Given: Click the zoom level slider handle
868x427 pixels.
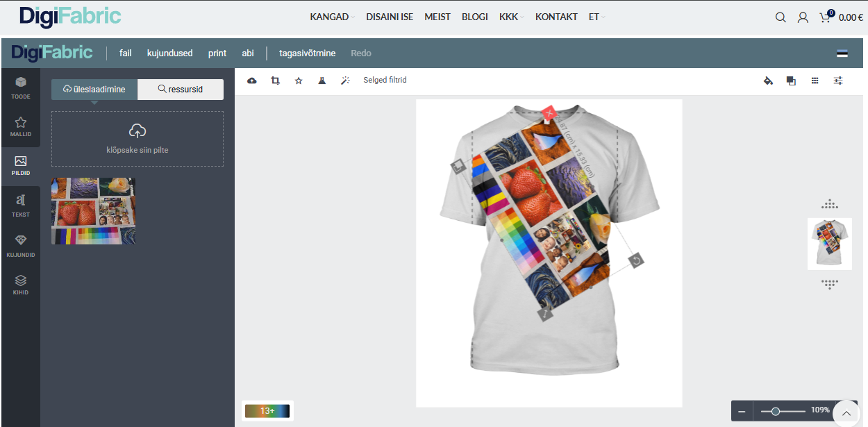Looking at the screenshot, I should [x=776, y=411].
